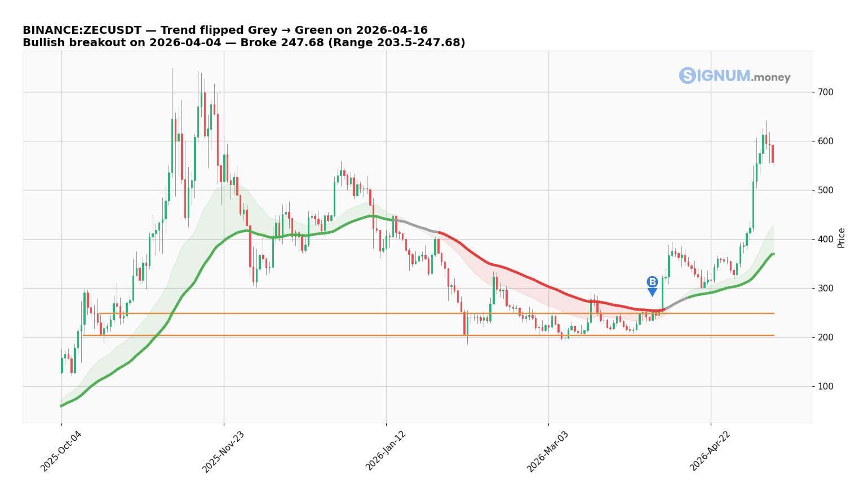The image size is (868, 496).
Task: Click the 300 price axis label
Action: point(826,288)
